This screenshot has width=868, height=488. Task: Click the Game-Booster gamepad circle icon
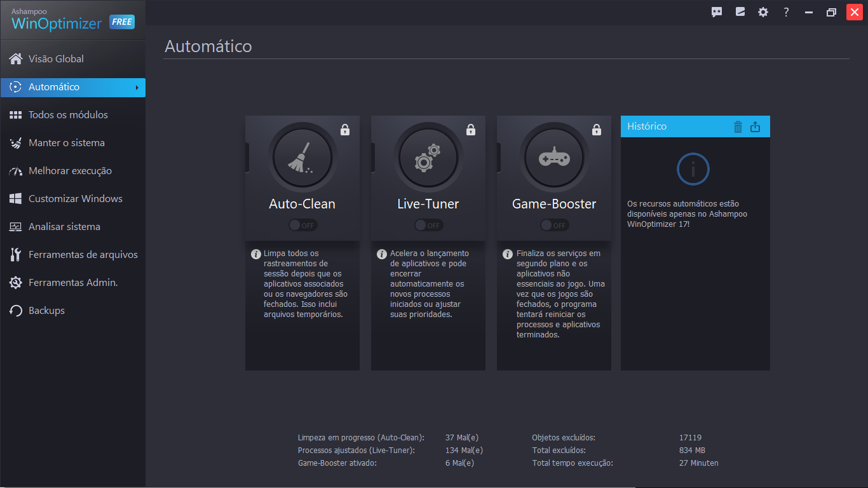554,157
